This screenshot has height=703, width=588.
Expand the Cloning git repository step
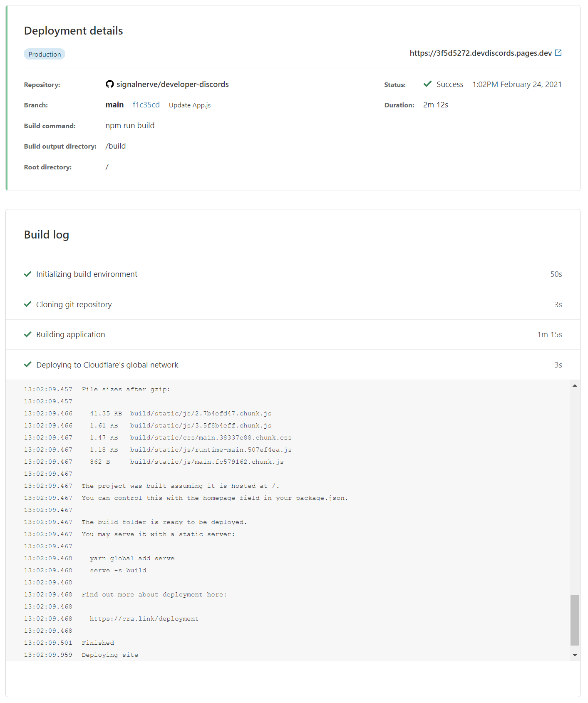(74, 304)
